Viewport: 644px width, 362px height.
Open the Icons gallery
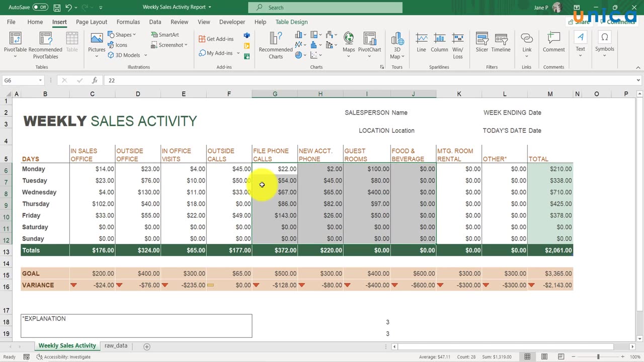tap(118, 45)
